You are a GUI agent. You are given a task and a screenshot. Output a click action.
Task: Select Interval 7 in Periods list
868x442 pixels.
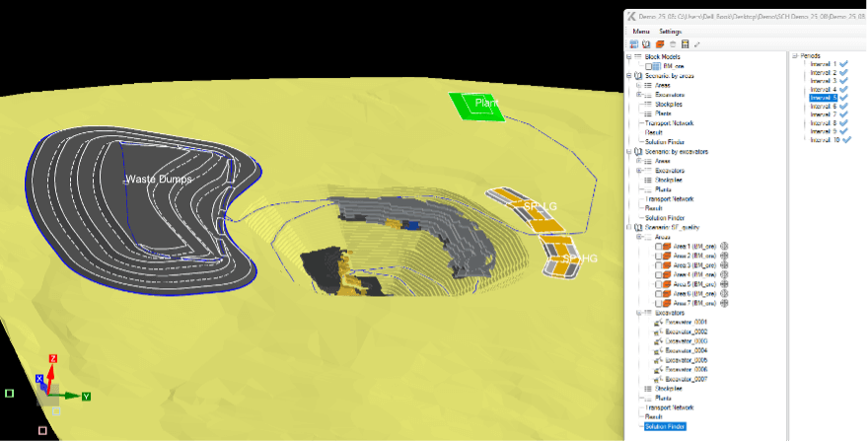coord(823,114)
